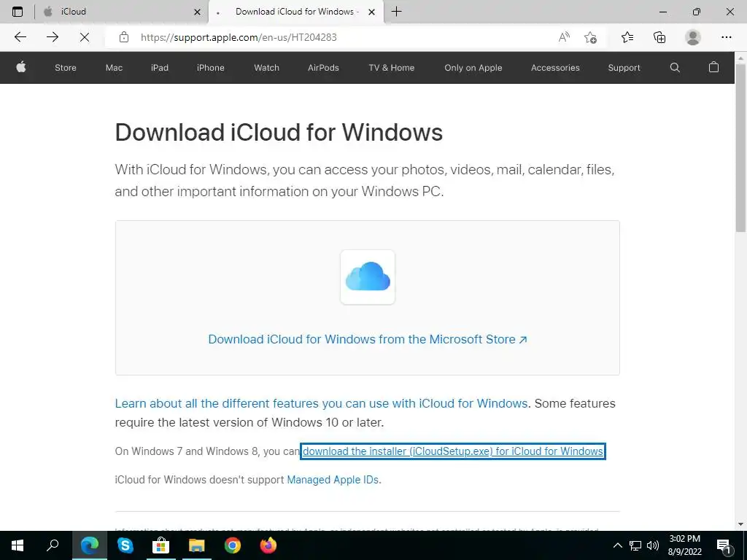Open File Explorer from the taskbar
Viewport: 747px width, 560px height.
coord(197,545)
